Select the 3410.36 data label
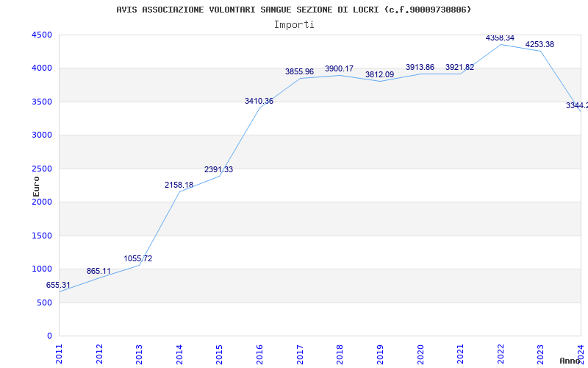The height and width of the screenshot is (368, 588). (x=259, y=101)
